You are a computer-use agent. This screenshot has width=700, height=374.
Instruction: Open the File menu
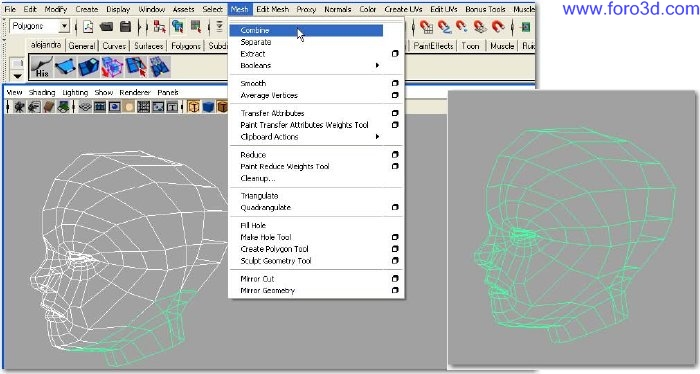(10, 9)
